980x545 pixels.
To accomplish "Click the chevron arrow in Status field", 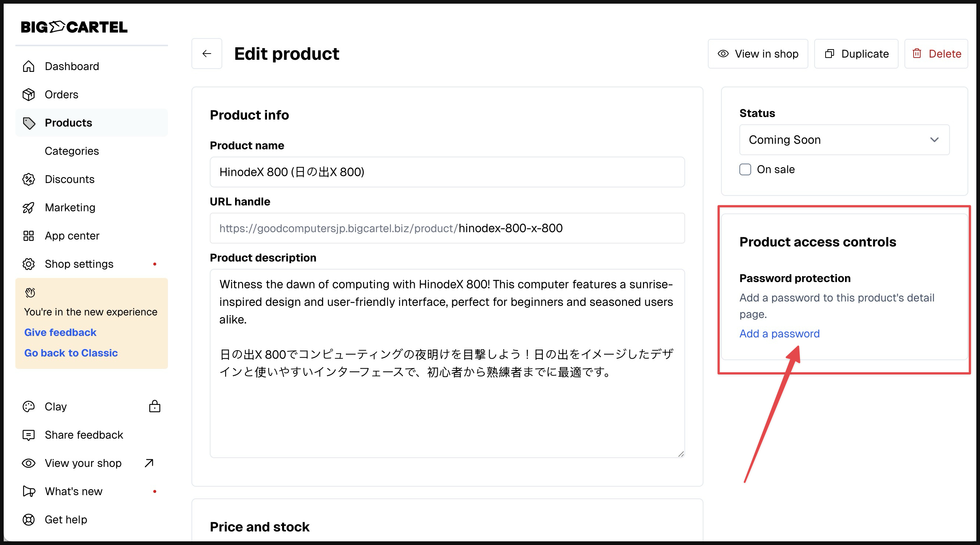I will coord(934,140).
